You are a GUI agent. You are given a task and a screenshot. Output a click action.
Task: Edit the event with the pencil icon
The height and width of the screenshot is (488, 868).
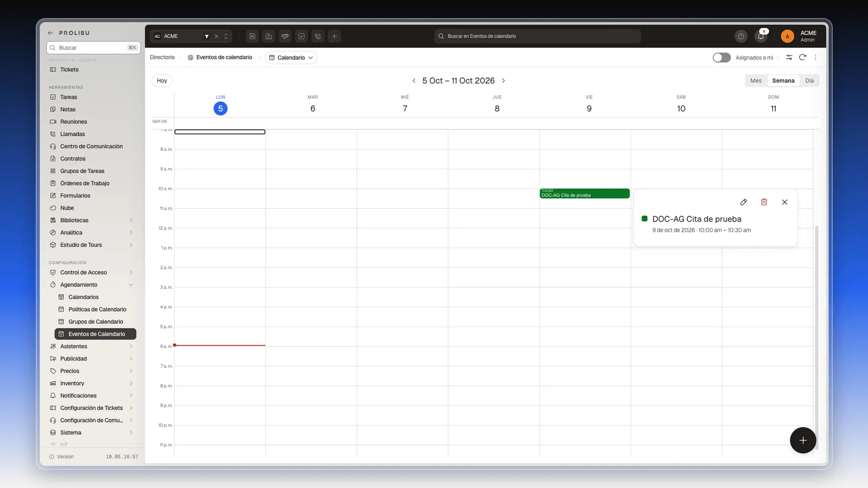(743, 202)
